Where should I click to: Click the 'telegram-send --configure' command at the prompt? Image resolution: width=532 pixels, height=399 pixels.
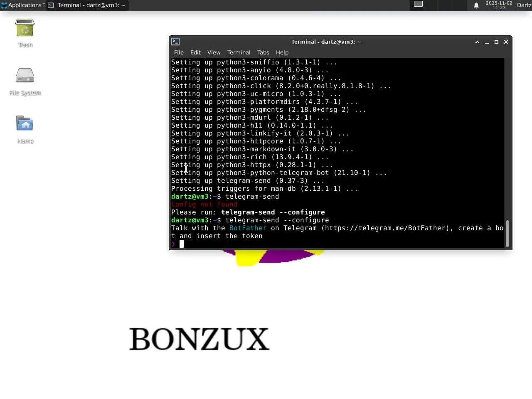click(277, 220)
